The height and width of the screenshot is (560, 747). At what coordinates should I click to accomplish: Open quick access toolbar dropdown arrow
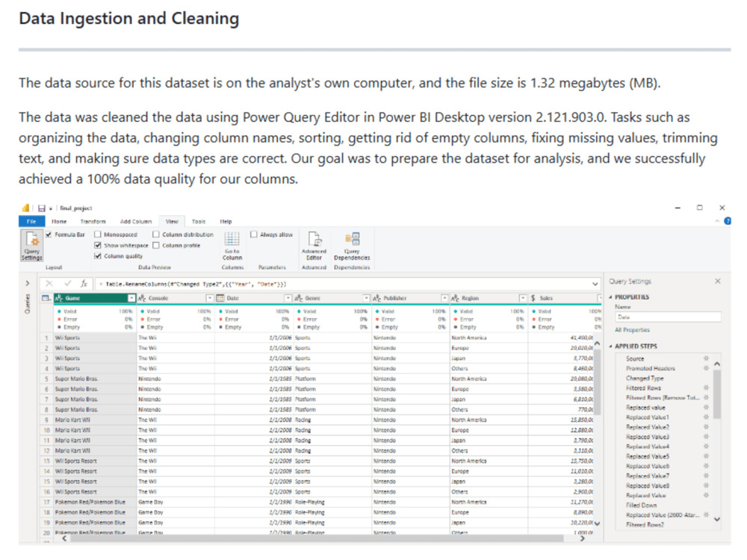point(51,208)
